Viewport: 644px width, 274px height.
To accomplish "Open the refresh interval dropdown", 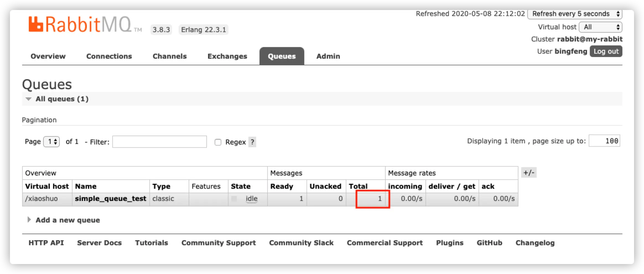I will (575, 14).
